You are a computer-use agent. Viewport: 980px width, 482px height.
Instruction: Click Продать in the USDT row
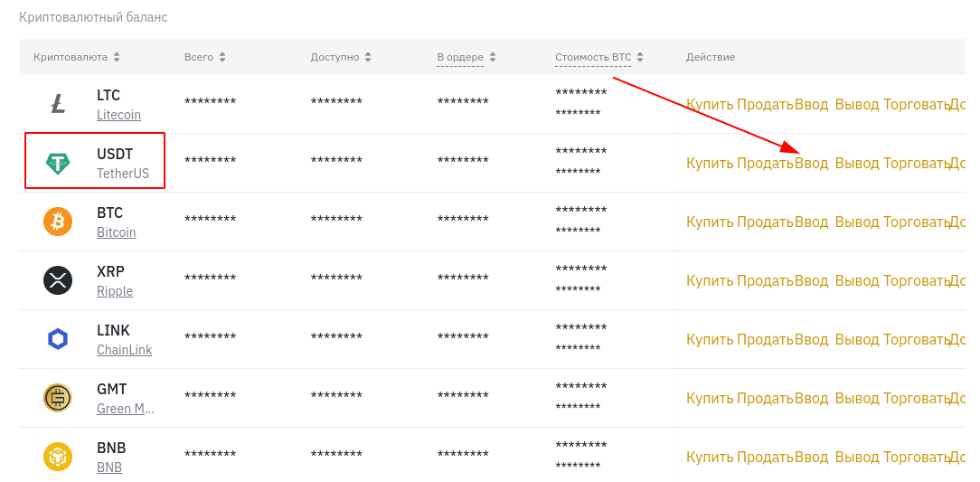click(x=765, y=163)
